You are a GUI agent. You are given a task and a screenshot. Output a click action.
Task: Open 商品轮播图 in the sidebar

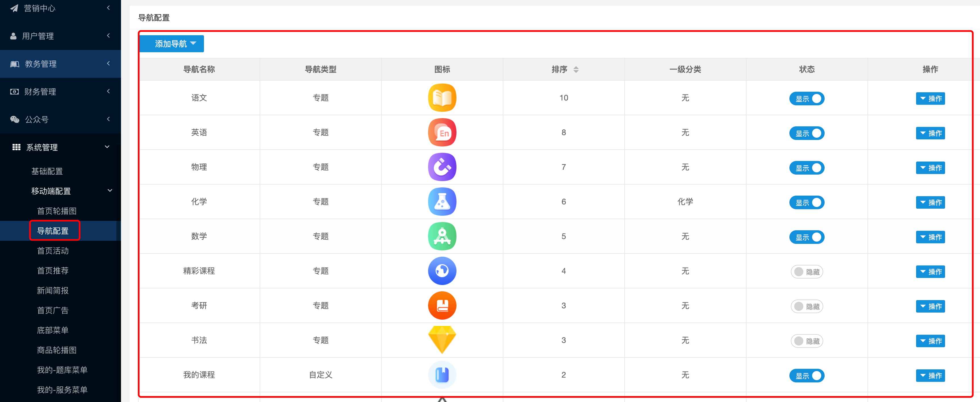coord(57,350)
